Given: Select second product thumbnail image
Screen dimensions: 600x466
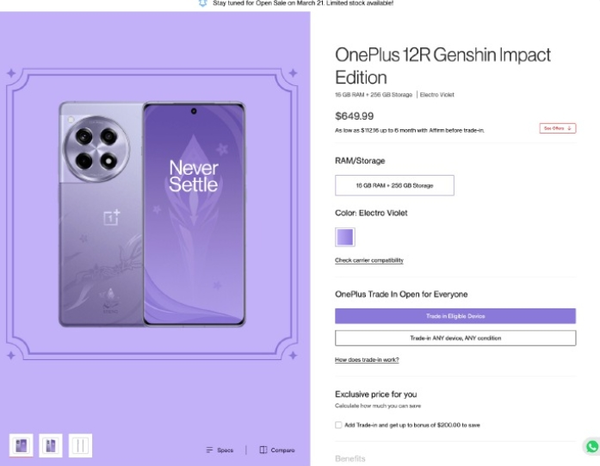Looking at the screenshot, I should point(51,445).
